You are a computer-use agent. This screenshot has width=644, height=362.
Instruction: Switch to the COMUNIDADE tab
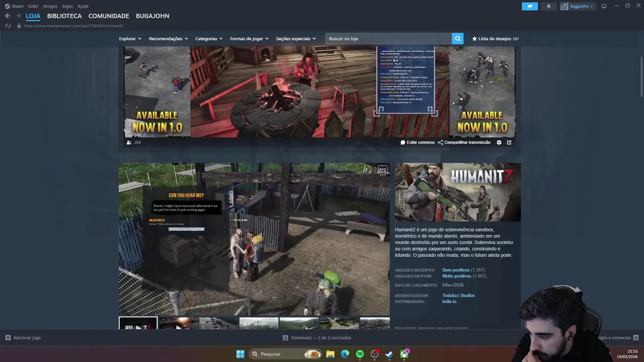coord(109,16)
